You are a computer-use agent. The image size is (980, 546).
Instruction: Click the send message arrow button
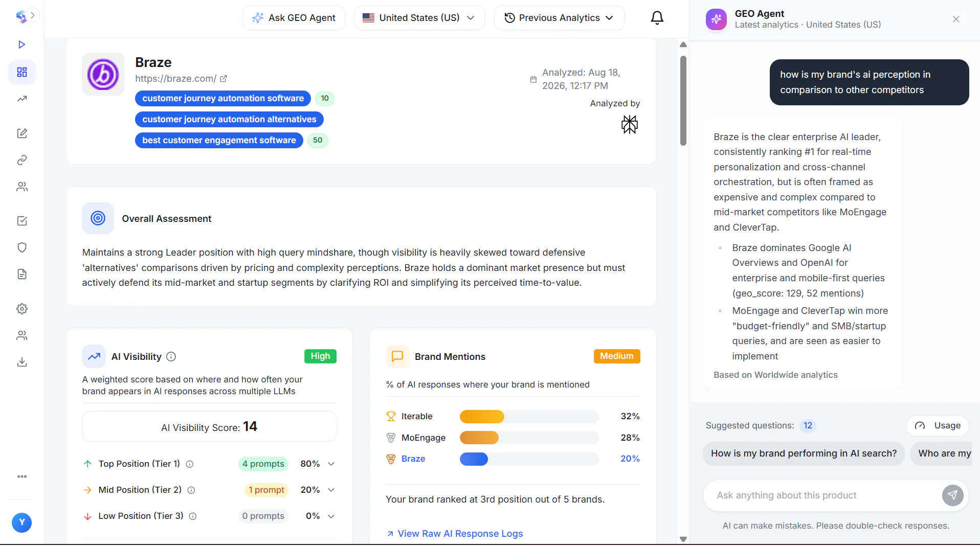click(x=952, y=495)
